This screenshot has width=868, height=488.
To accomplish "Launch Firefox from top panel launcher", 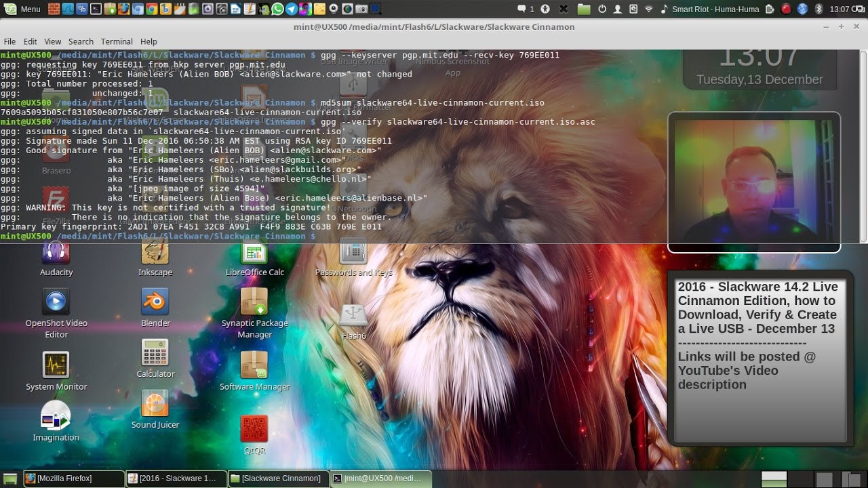I will 124,9.
